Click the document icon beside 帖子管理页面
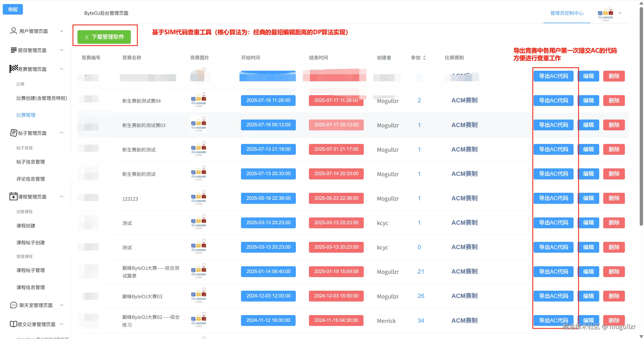Viewport: 644px width, 339px height. [x=14, y=133]
